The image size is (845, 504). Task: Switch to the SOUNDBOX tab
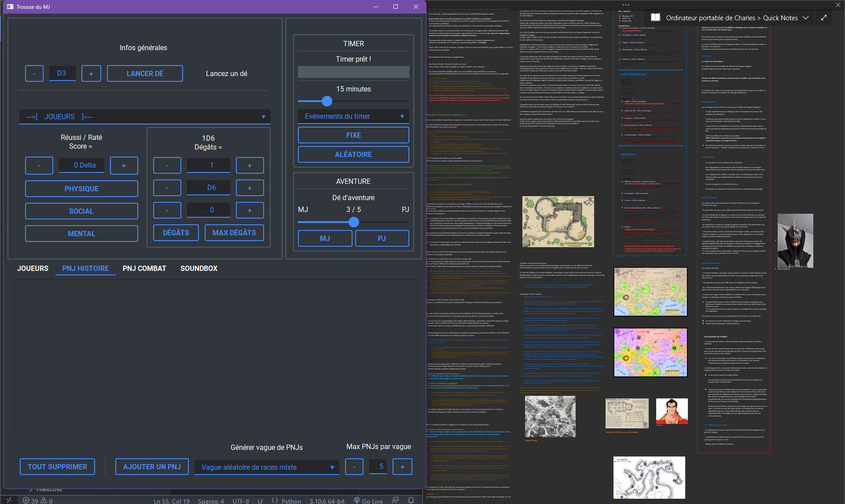[x=199, y=268]
